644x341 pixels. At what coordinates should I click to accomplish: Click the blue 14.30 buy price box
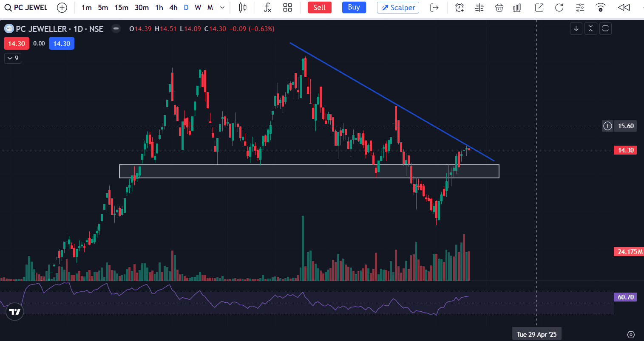click(62, 44)
